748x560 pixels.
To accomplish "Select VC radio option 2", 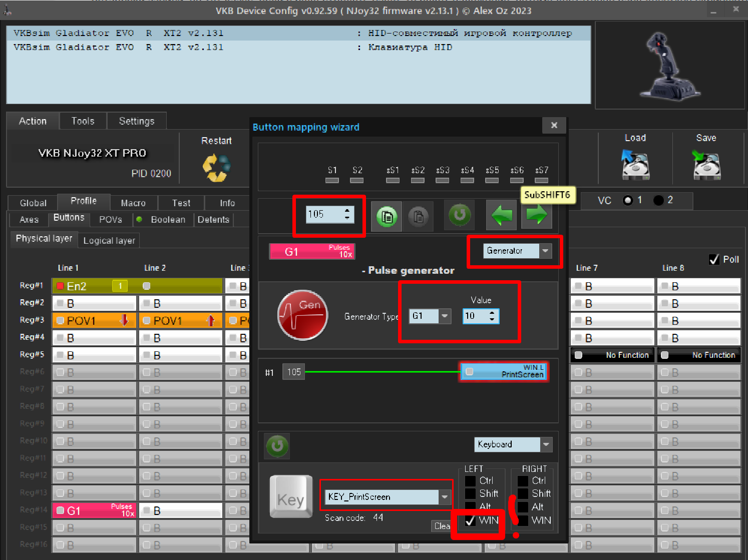I will [x=659, y=200].
